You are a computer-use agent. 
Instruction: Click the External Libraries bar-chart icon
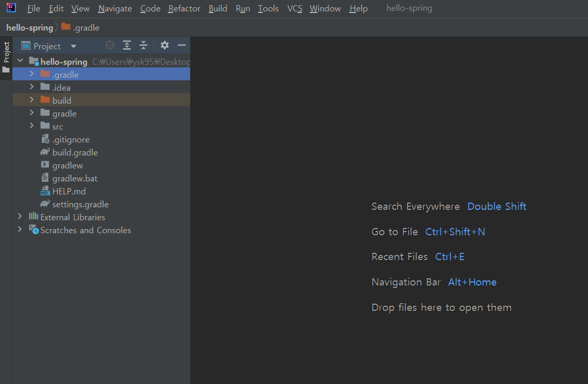pyautogui.click(x=34, y=216)
